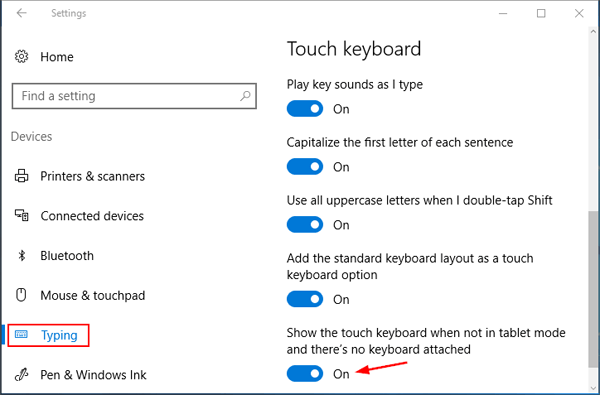Click the Pen & Windows Ink icon
This screenshot has height=395, width=600.
[x=21, y=375]
